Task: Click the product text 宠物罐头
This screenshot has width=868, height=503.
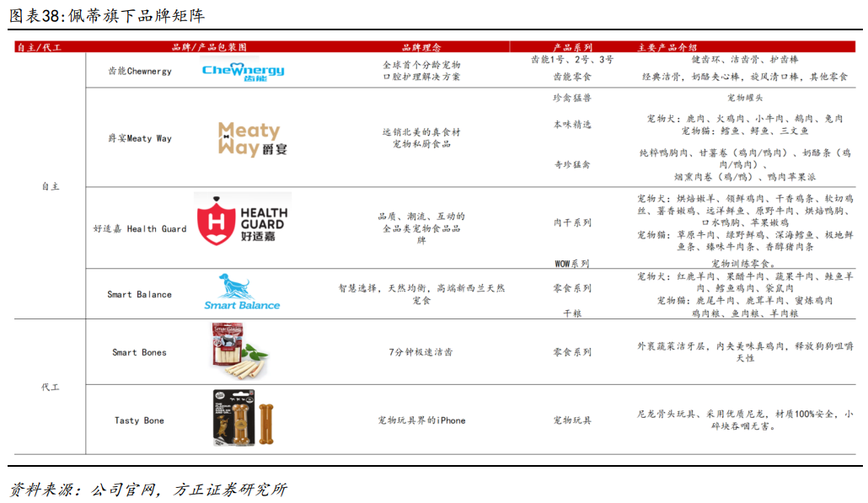Action: pos(745,98)
